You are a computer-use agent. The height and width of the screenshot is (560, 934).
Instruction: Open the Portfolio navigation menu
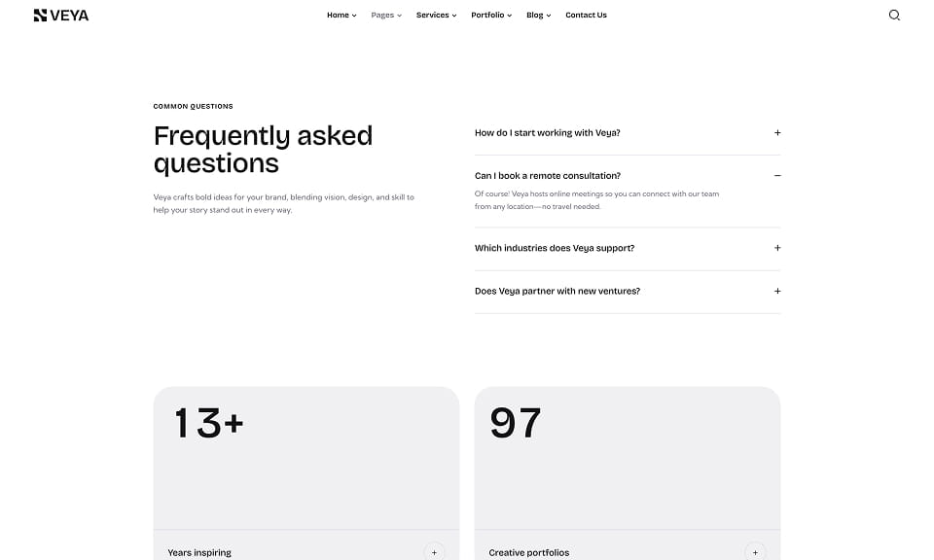click(490, 15)
